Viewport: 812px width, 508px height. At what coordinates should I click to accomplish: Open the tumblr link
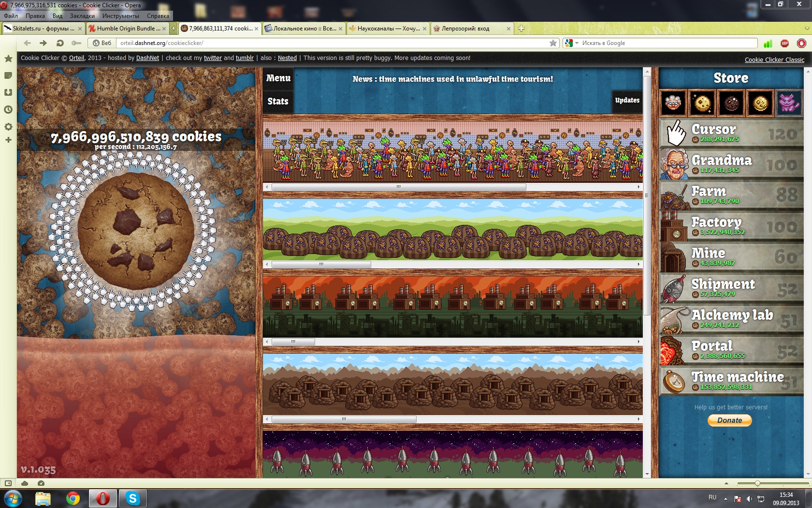point(245,58)
